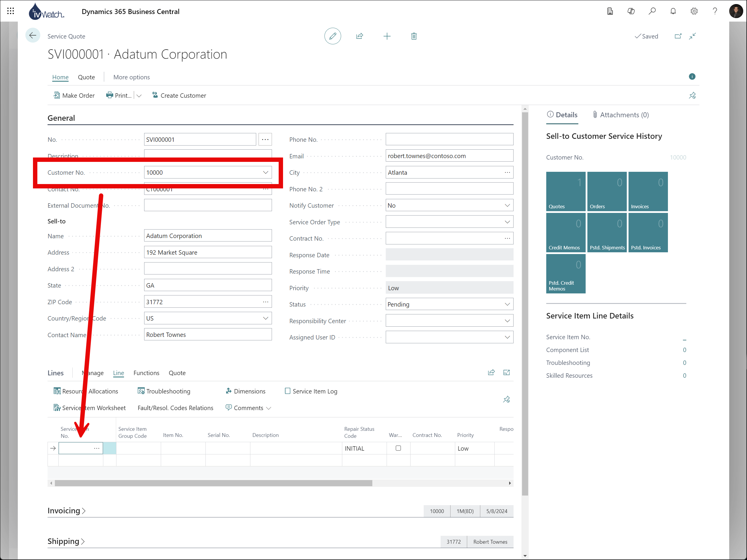This screenshot has height=560, width=747.
Task: Open the Functions menu in Lines
Action: point(146,373)
